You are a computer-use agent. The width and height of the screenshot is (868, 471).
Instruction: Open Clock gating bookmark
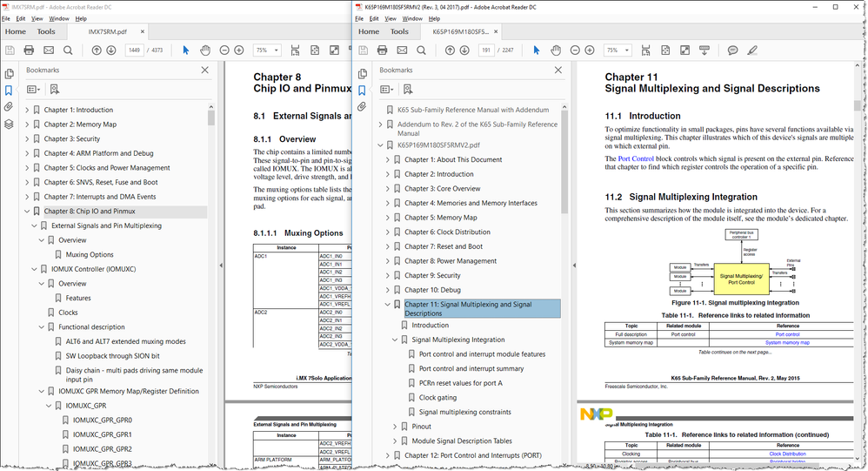(x=437, y=398)
